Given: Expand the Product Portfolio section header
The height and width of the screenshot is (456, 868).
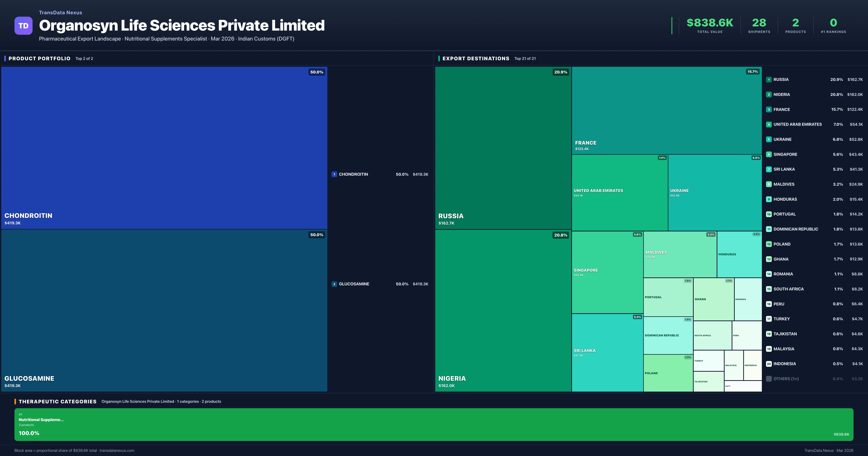Looking at the screenshot, I should click(39, 58).
